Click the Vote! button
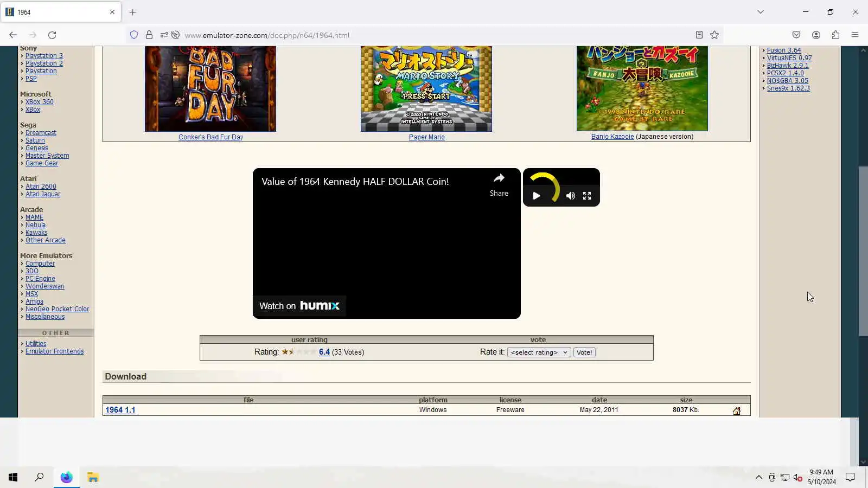 (584, 352)
